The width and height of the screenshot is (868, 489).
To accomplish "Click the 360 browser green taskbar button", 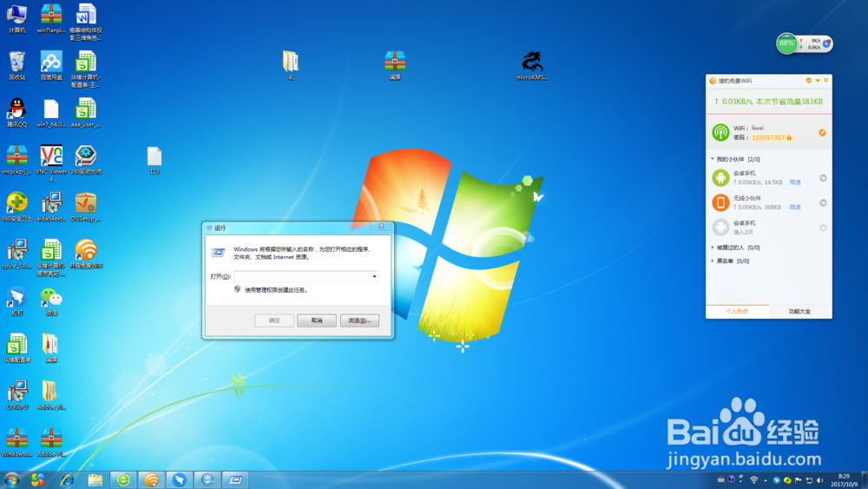I will [x=123, y=479].
